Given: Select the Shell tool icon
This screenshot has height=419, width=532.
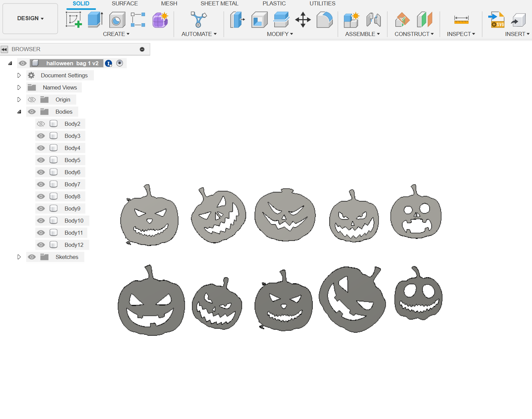Looking at the screenshot, I should coord(259,20).
